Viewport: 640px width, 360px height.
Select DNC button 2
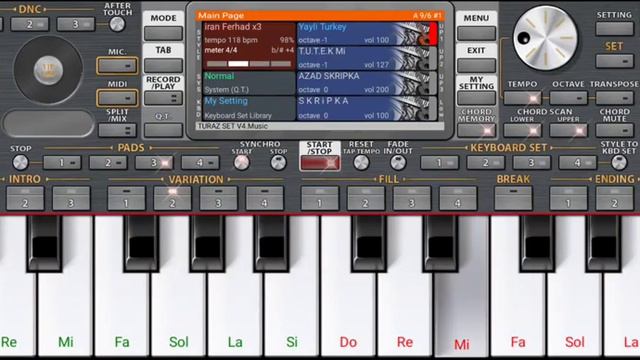29,24
